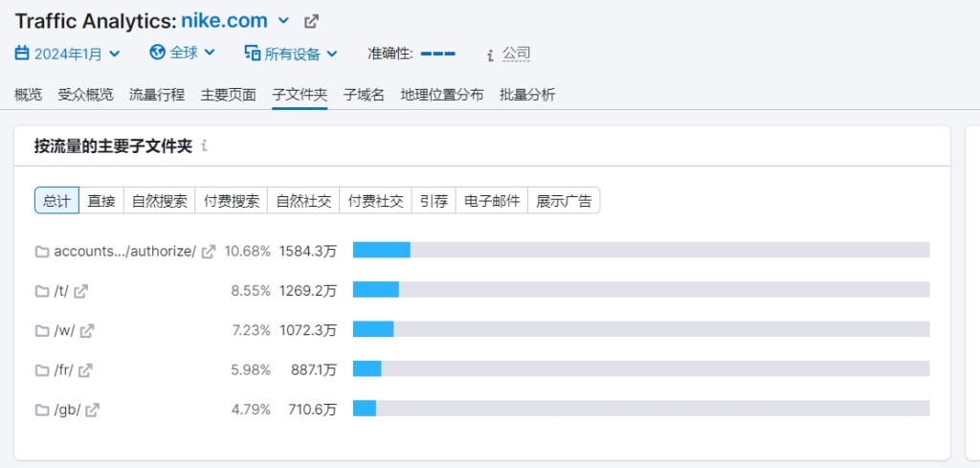Click the 887.1万 visits value

coord(314,369)
